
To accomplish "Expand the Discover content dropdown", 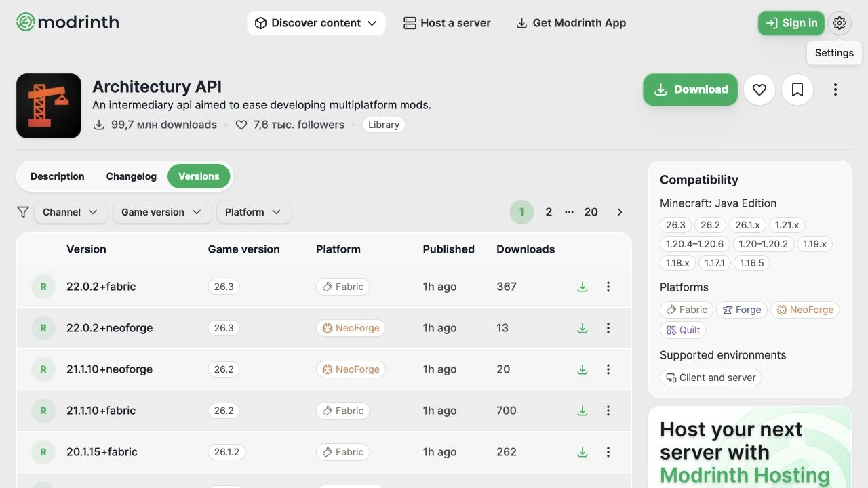I will (316, 23).
